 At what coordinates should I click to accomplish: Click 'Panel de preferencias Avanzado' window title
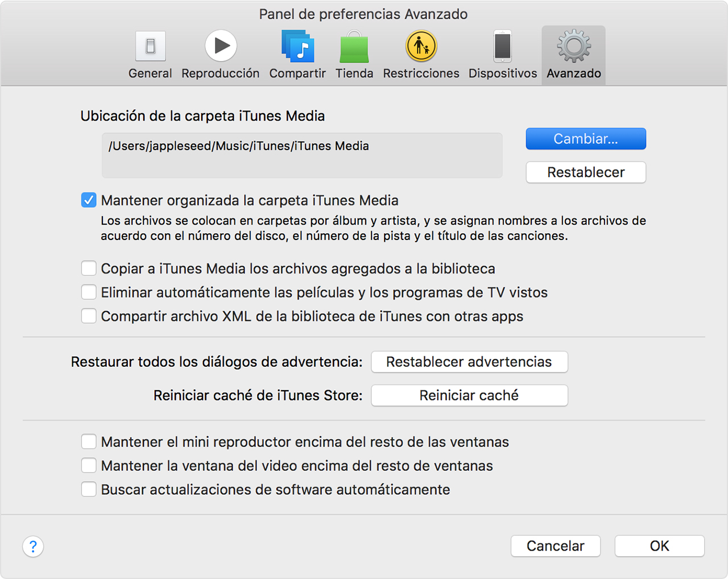363,14
